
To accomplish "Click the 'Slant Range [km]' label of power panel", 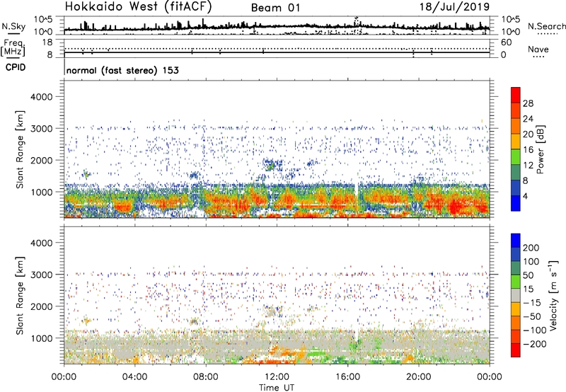I will click(x=20, y=149).
